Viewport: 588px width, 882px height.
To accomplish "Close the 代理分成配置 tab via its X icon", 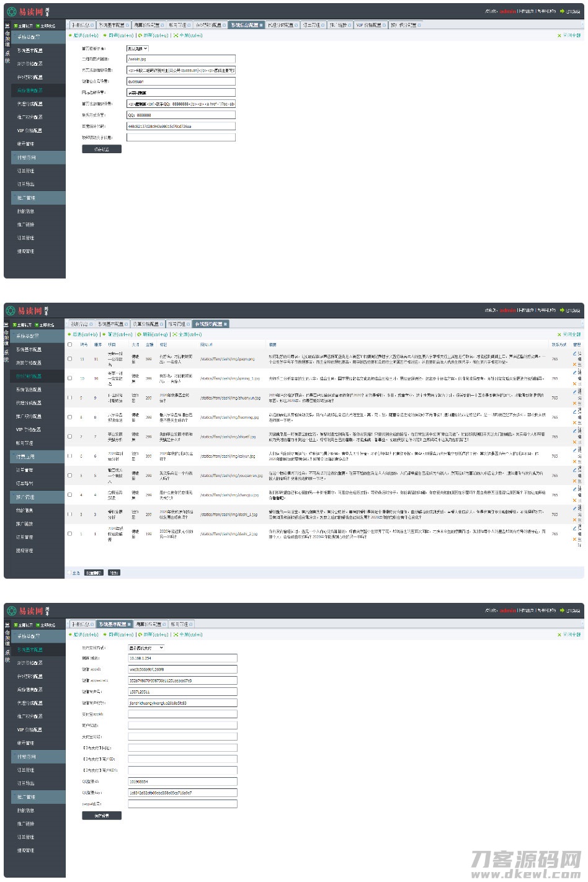I will 296,25.
